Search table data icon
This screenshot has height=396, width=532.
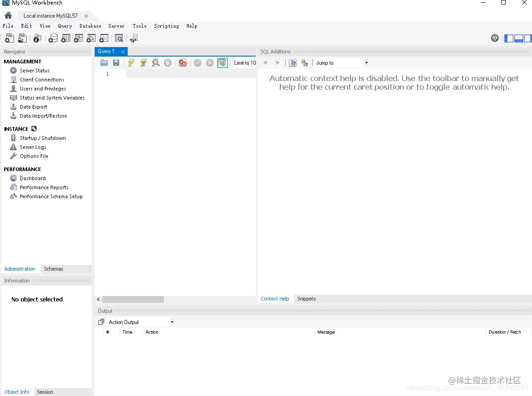tap(119, 38)
